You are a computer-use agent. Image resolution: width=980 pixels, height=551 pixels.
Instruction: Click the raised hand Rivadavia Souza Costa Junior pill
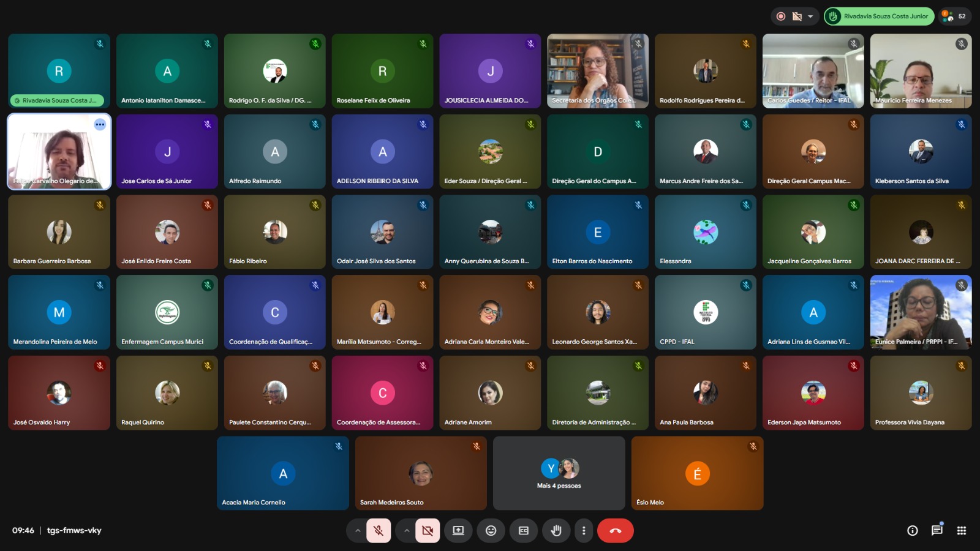tap(879, 17)
